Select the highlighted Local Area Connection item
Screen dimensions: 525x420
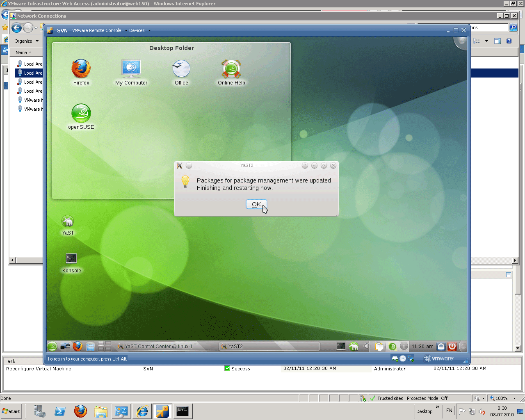30,73
